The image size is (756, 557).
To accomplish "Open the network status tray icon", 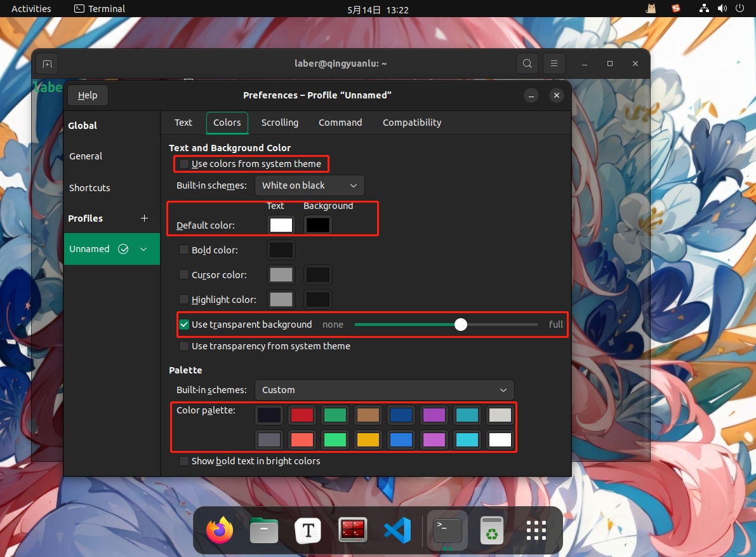I will [x=704, y=8].
